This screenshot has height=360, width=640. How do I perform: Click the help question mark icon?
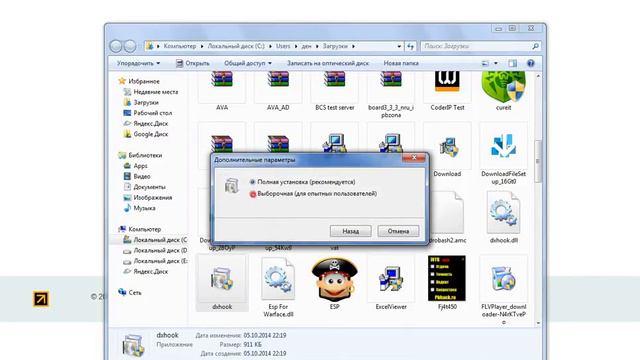tap(531, 63)
